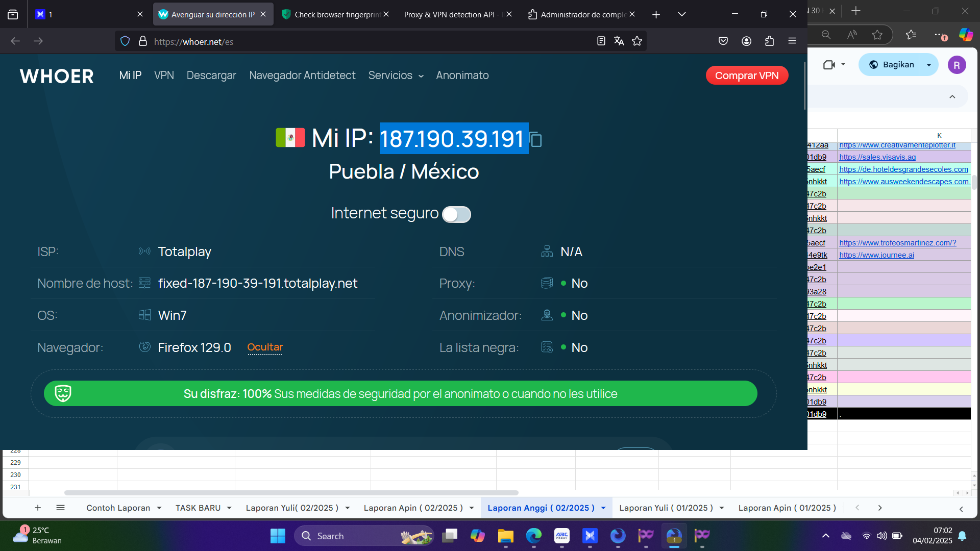The image size is (980, 551).
Task: Click the Windows Start button
Action: [x=278, y=536]
